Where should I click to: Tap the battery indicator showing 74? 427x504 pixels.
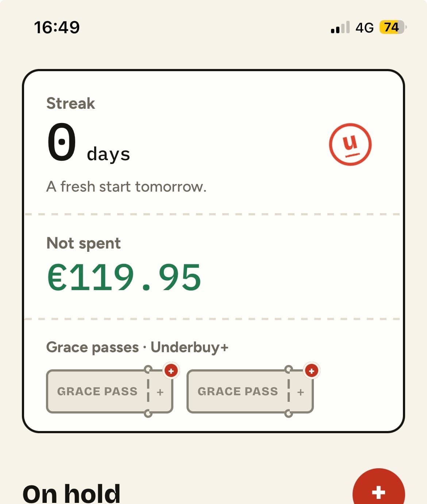[x=393, y=27]
